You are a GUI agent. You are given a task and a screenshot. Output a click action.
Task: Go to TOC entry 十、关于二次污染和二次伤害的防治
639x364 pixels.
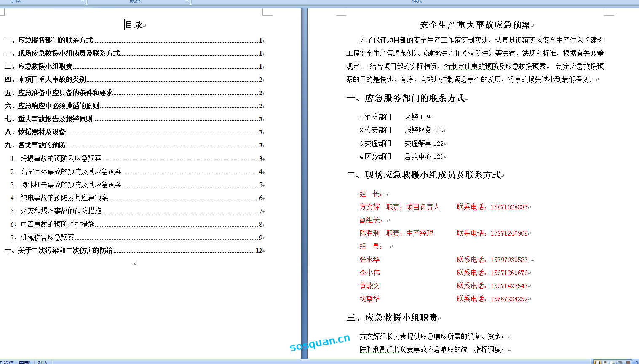(65, 251)
